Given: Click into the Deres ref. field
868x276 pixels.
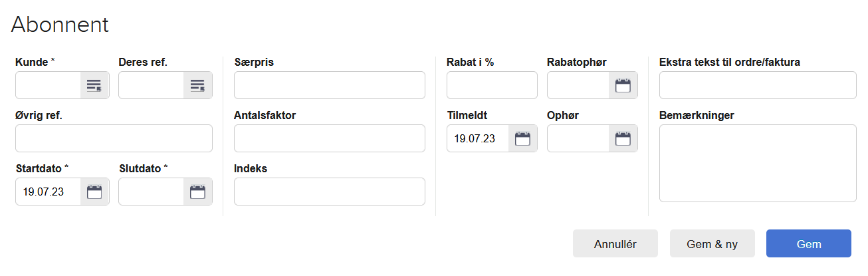Looking at the screenshot, I should [x=152, y=85].
